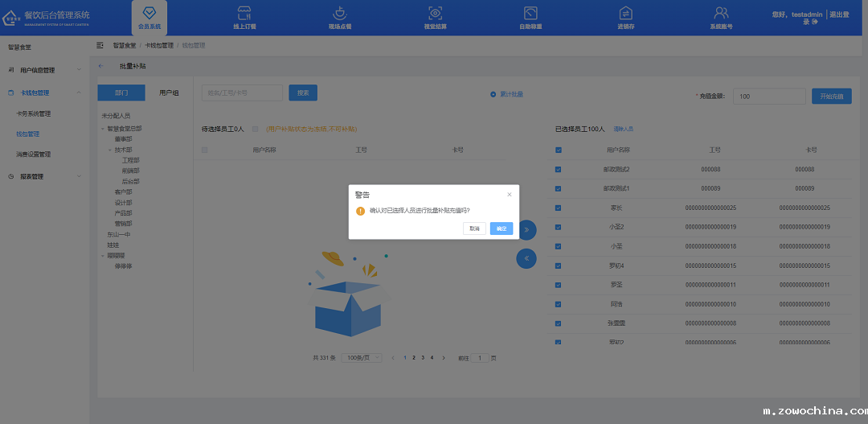Switch to the 用户组 tab
Viewport: 868px width, 424px height.
(x=169, y=93)
